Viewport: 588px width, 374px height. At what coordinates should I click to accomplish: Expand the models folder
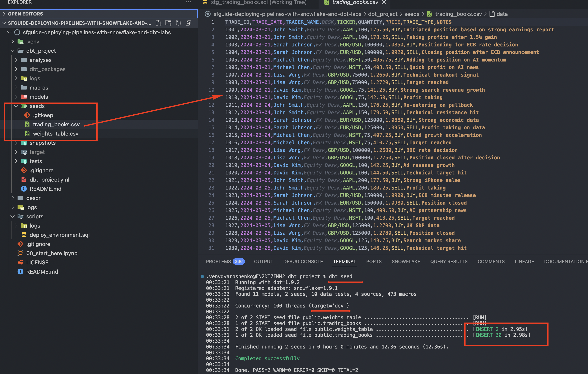coord(39,97)
